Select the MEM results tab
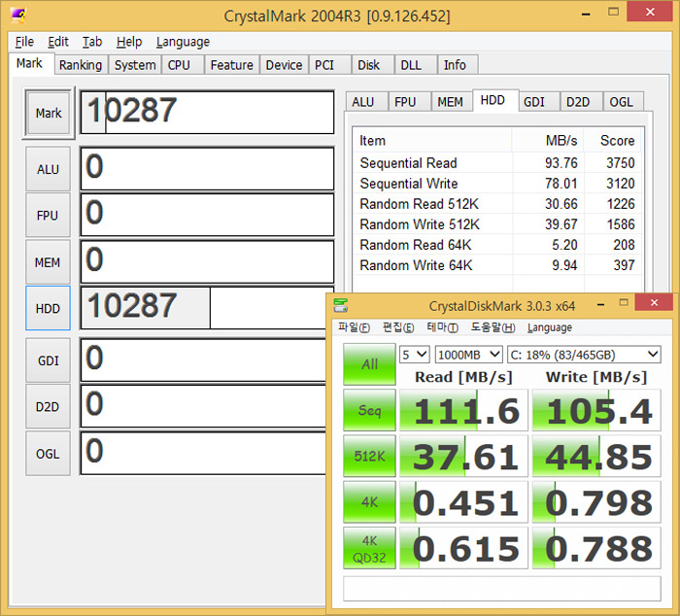The image size is (680, 616). point(450,102)
